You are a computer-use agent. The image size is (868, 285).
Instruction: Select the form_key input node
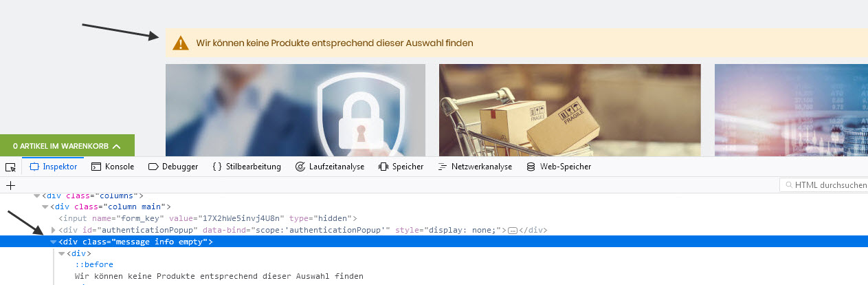pos(208,218)
